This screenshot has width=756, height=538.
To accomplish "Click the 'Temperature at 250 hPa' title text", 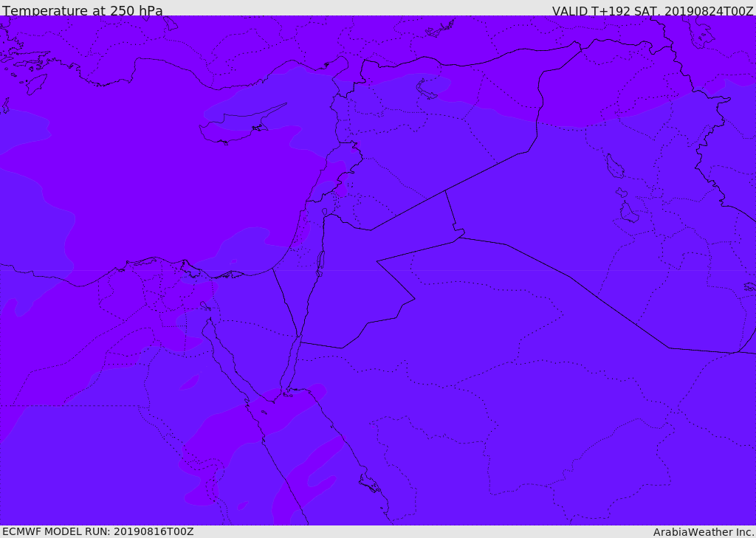I will (x=83, y=10).
